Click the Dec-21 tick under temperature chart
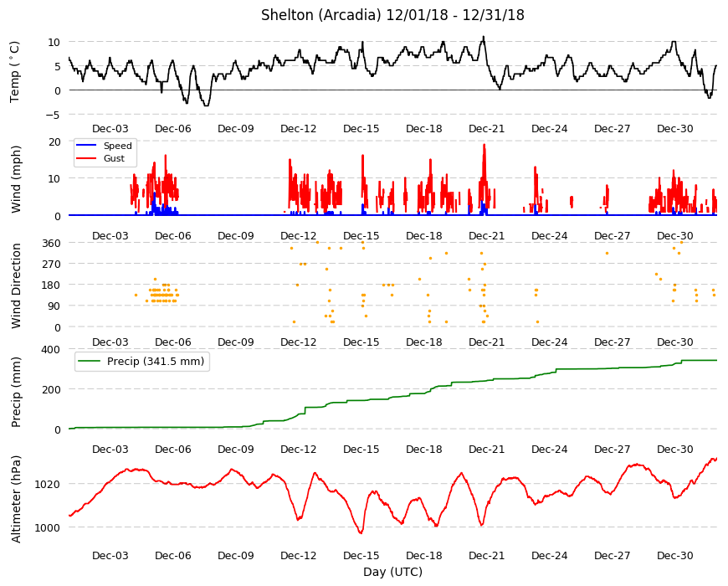The height and width of the screenshot is (586, 728). [486, 129]
